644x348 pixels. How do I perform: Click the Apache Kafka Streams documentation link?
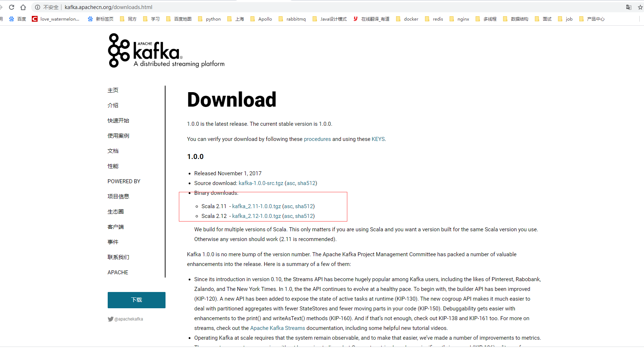coord(277,328)
